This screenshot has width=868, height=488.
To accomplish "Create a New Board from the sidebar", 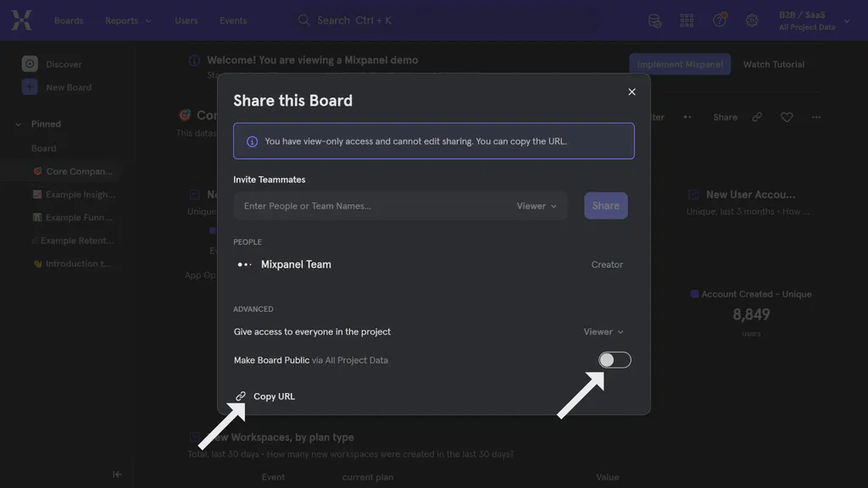I will (x=66, y=86).
